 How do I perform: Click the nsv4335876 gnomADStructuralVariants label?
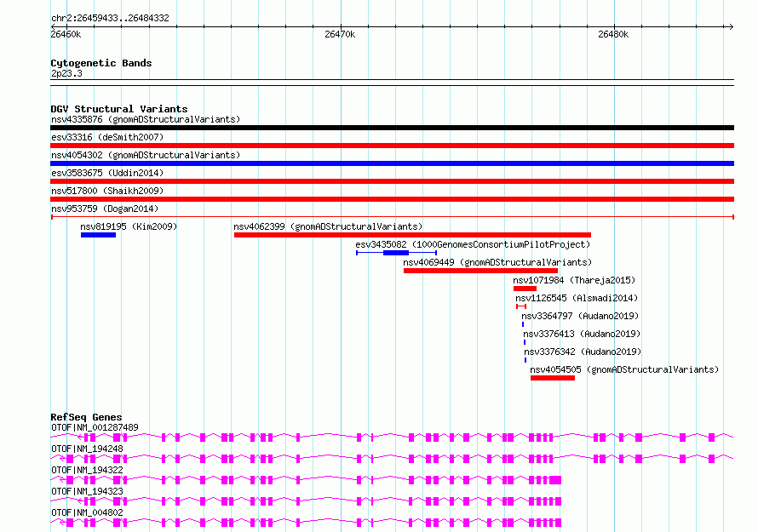pyautogui.click(x=146, y=119)
